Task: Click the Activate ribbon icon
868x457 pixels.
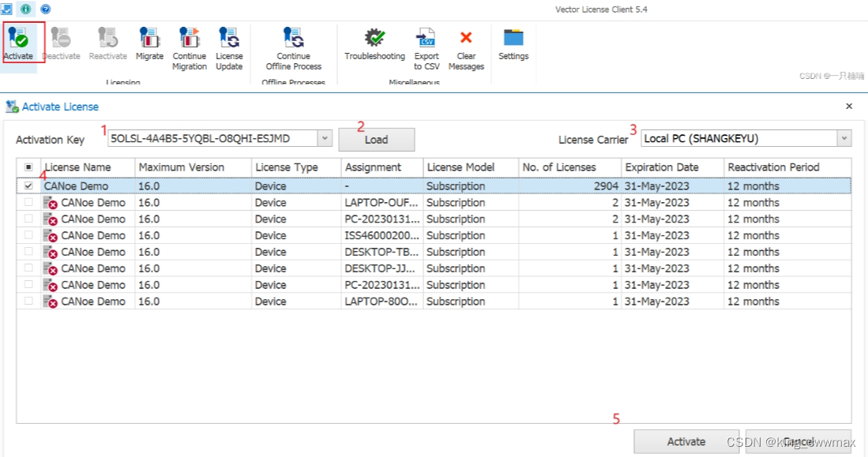Action: pos(17,38)
